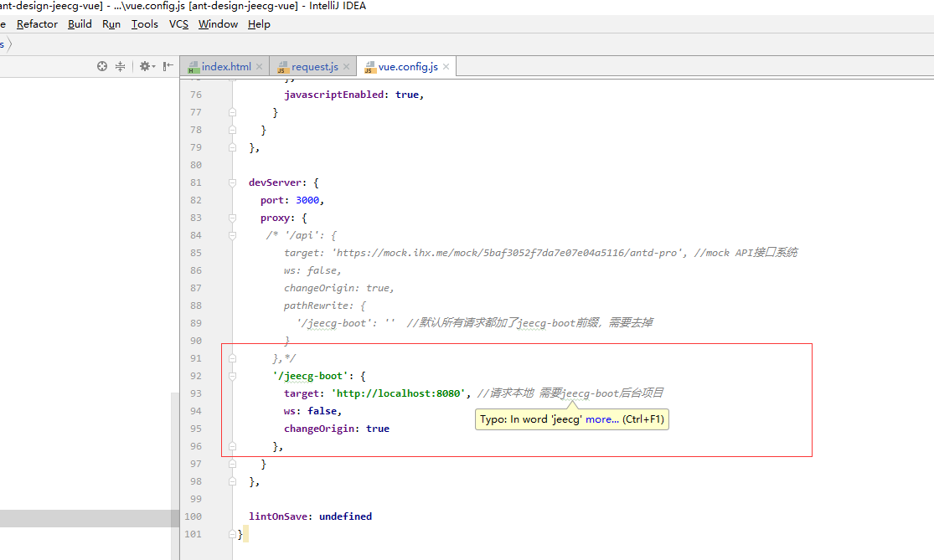The height and width of the screenshot is (560, 934).
Task: Open the project panel settings gear
Action: coord(147,66)
